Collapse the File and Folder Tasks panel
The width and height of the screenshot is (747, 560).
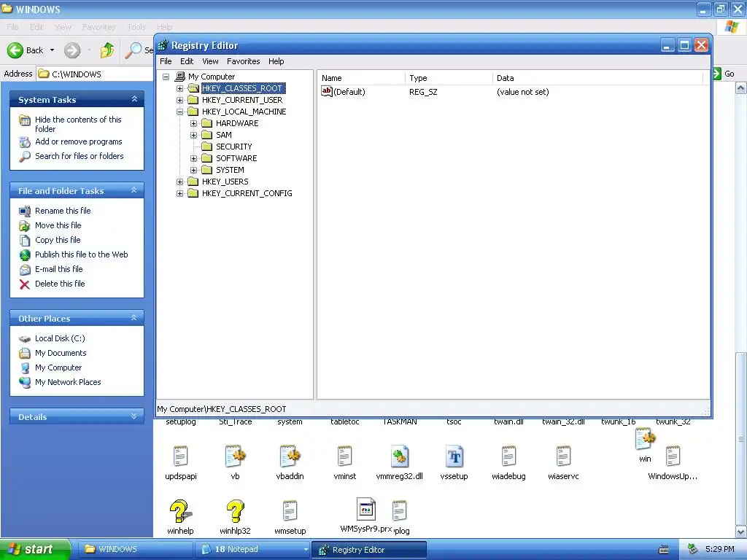(x=134, y=190)
